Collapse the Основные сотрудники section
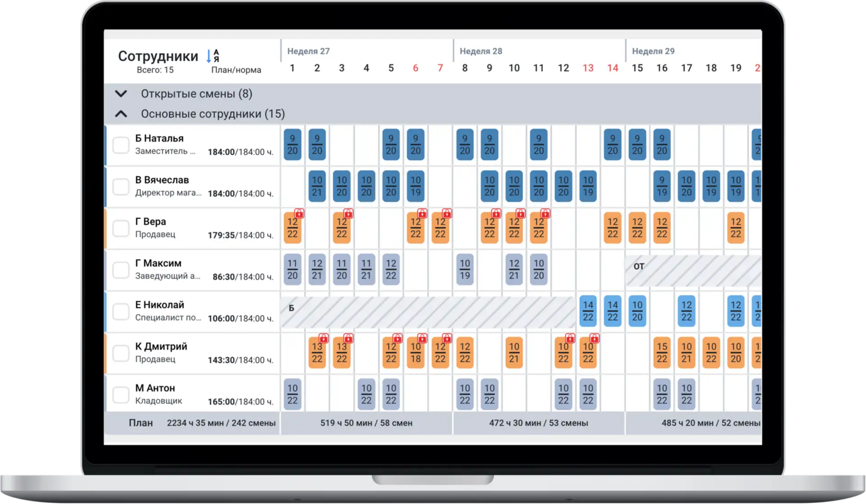The height and width of the screenshot is (504, 866). [121, 114]
